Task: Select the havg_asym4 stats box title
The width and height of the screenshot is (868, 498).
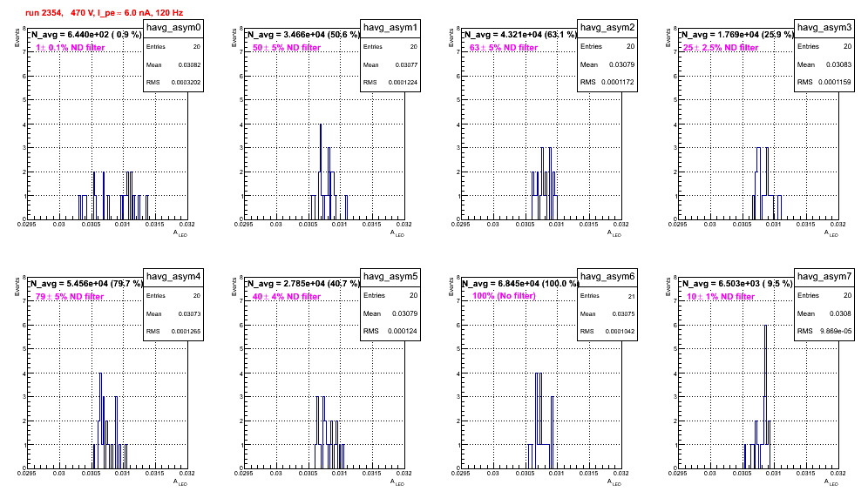Action: coord(173,277)
